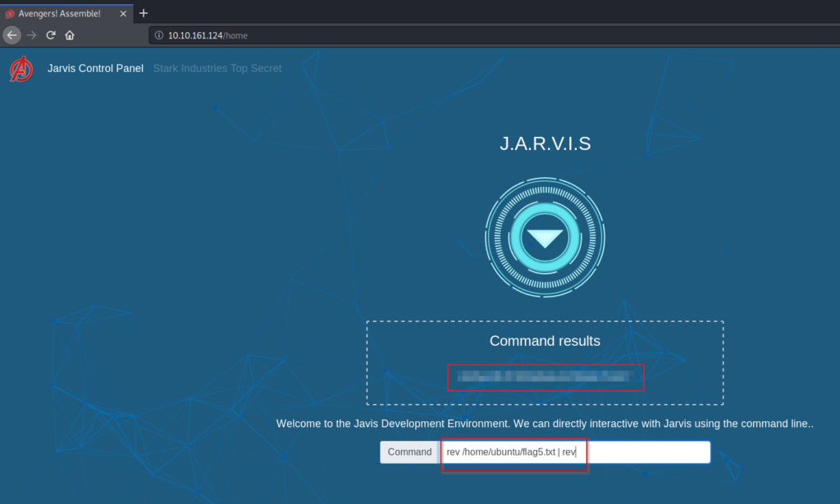
Task: Go to the browser Home page icon
Action: point(70,35)
